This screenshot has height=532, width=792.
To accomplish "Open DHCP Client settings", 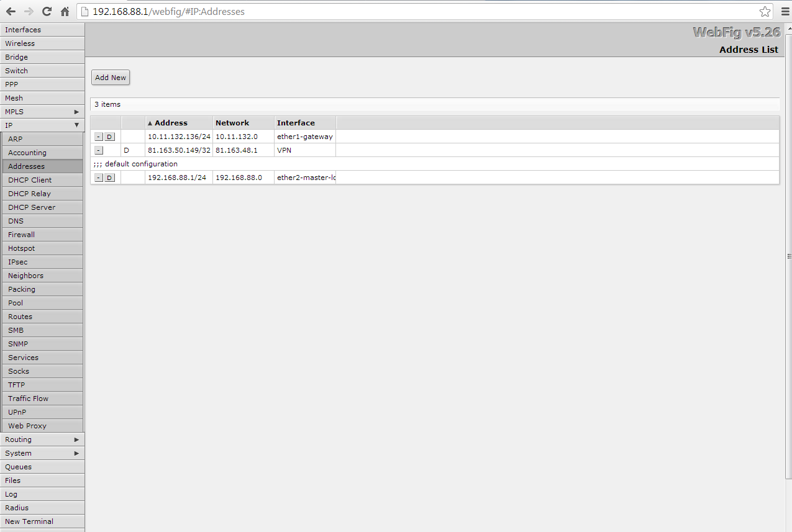I will click(42, 180).
